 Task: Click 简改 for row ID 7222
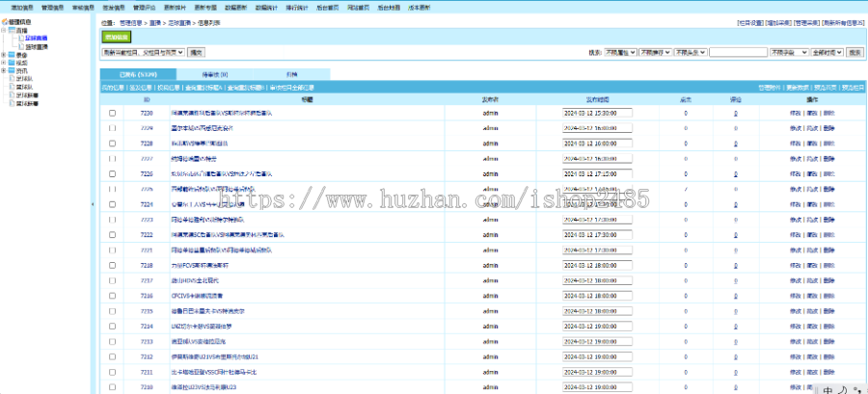[x=811, y=235]
